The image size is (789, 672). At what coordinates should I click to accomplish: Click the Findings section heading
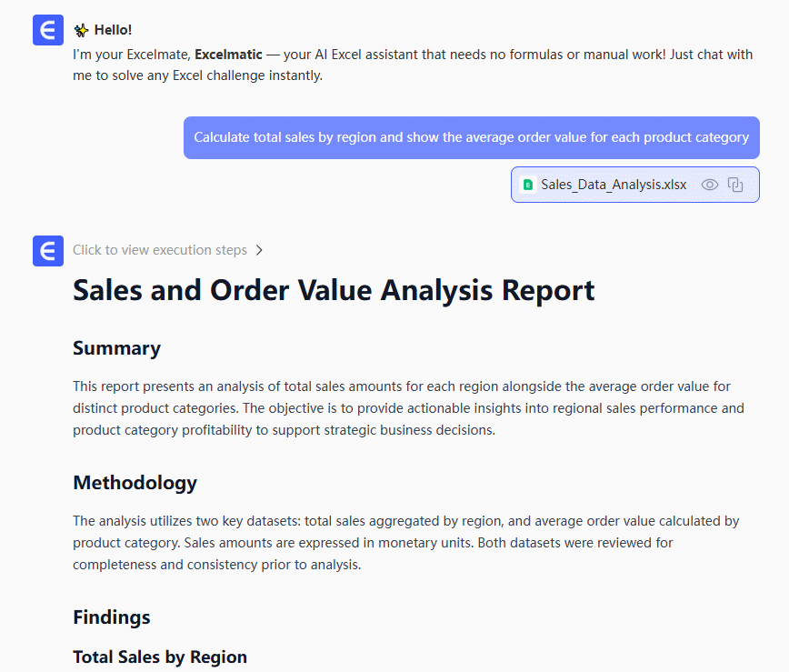click(x=112, y=617)
